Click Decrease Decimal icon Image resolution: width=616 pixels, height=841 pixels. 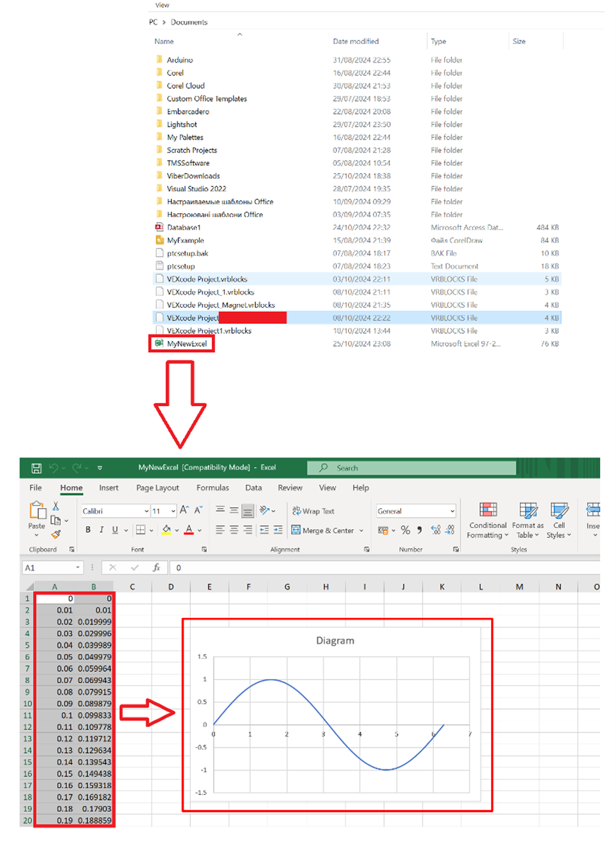pos(449,530)
